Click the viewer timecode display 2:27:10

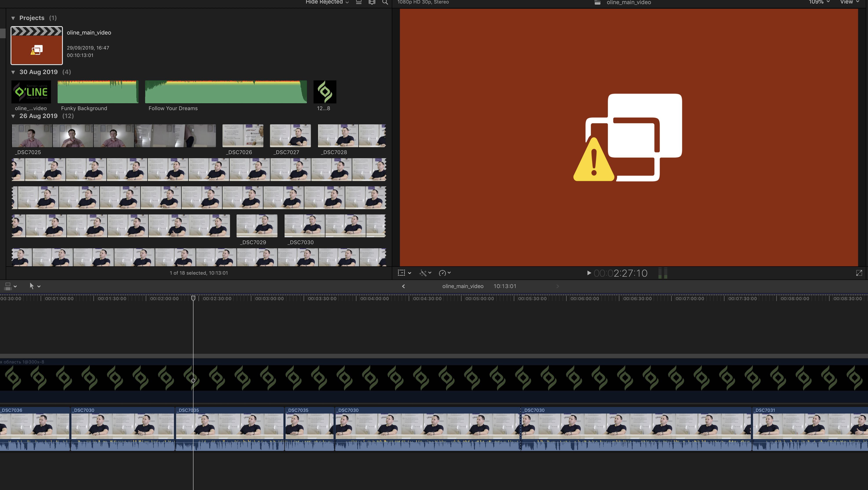pyautogui.click(x=620, y=273)
